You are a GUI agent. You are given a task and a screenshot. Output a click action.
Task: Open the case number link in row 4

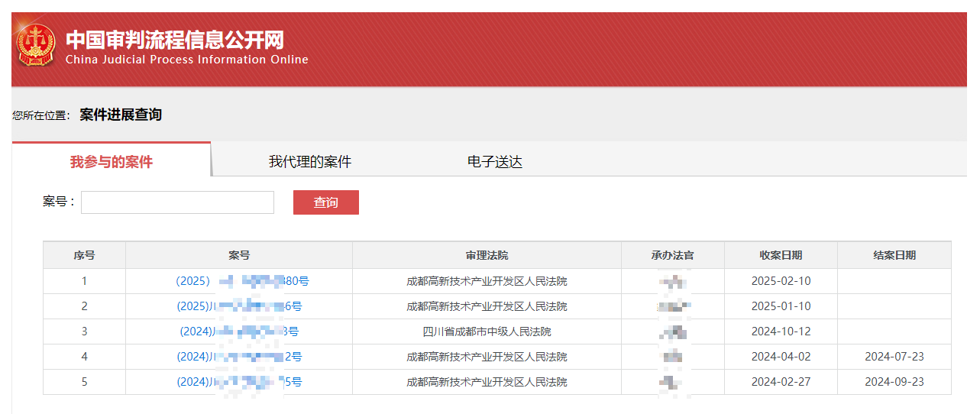click(239, 357)
